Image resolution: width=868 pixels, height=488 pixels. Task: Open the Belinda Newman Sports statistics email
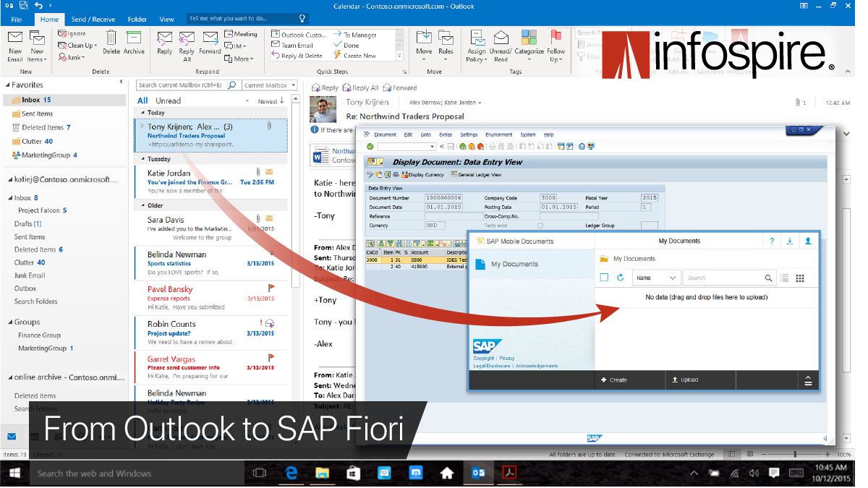(x=211, y=263)
